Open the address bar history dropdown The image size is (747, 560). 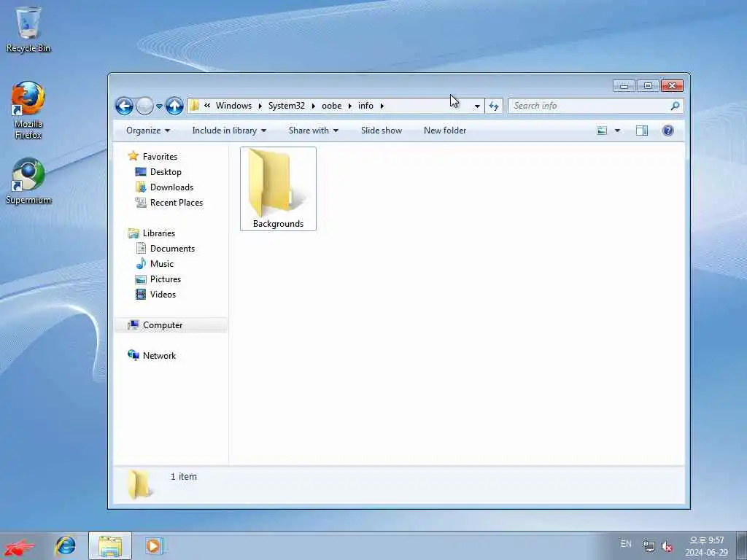477,106
